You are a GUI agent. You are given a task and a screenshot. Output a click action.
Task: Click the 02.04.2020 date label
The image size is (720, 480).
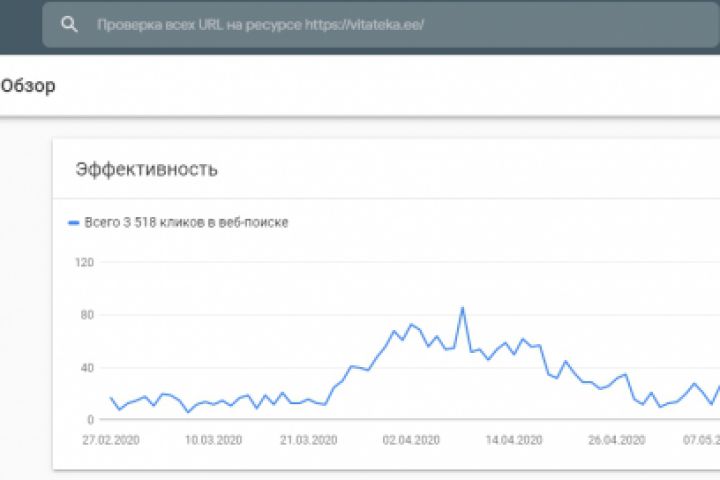coord(412,439)
